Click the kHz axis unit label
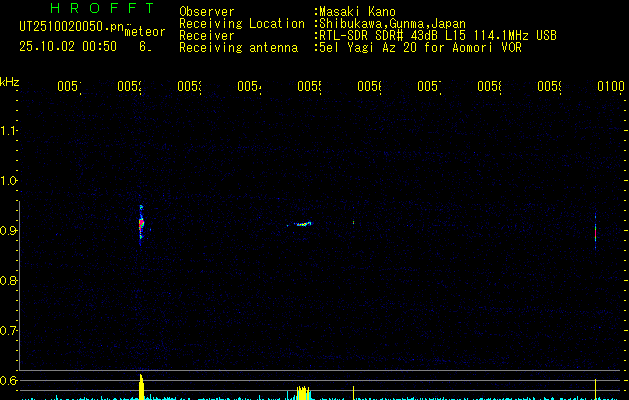Viewport: 629px width, 400px height. pos(10,83)
